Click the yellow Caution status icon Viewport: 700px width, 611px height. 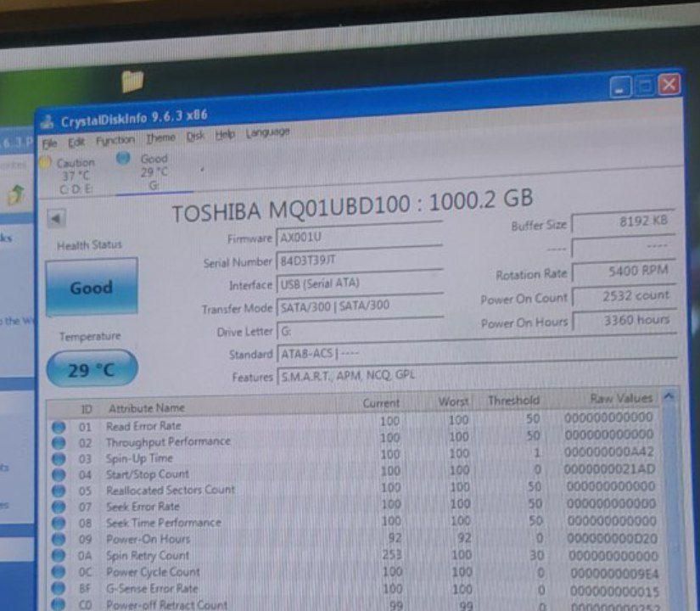45,162
